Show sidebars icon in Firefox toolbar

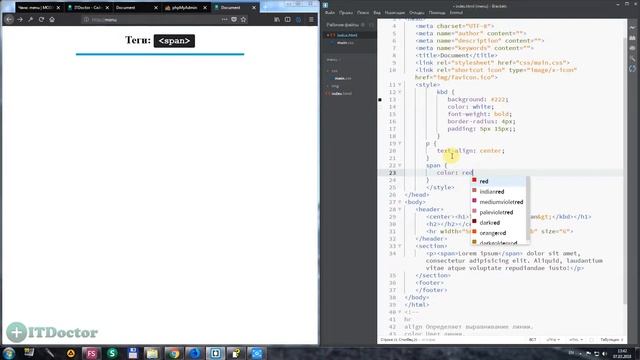[288, 19]
